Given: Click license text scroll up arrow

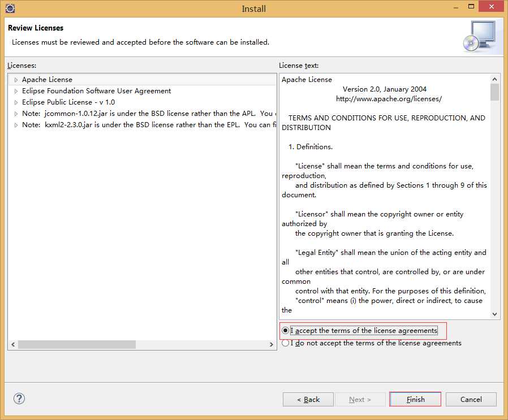Looking at the screenshot, I should pos(494,79).
